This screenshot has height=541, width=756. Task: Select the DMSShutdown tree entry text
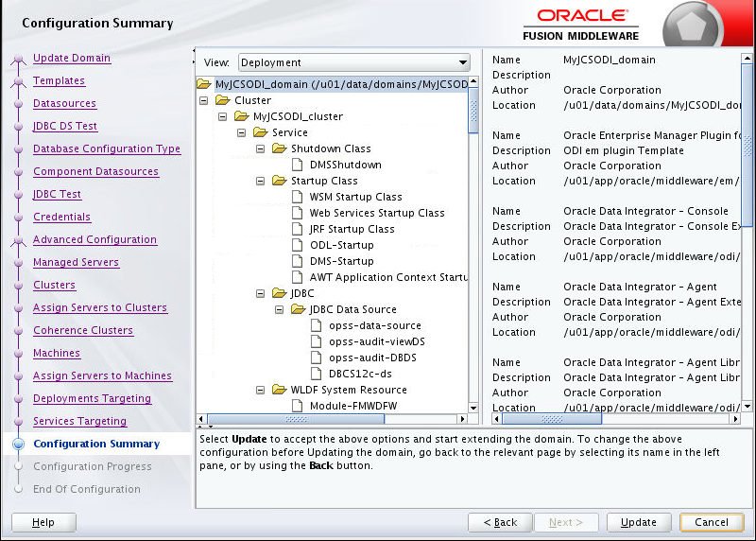pos(346,166)
